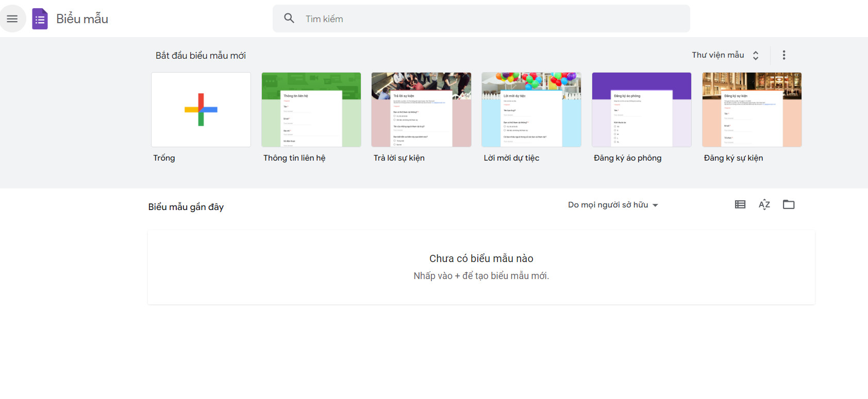Viewport: 868px width, 399px height.
Task: Click the Tìm kiếm search field
Action: pyautogui.click(x=490, y=19)
